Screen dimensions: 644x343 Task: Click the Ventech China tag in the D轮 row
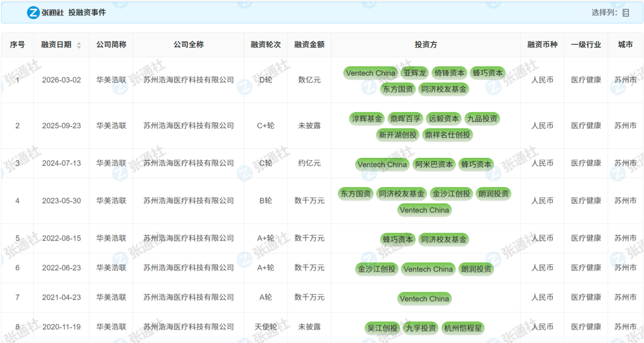371,73
